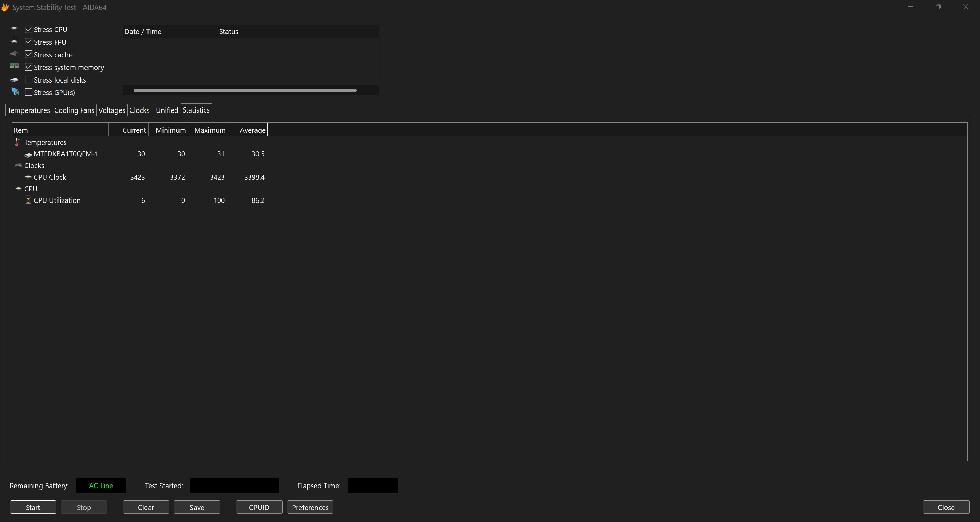The height and width of the screenshot is (522, 980).
Task: Click the AC Line battery status field
Action: [101, 486]
